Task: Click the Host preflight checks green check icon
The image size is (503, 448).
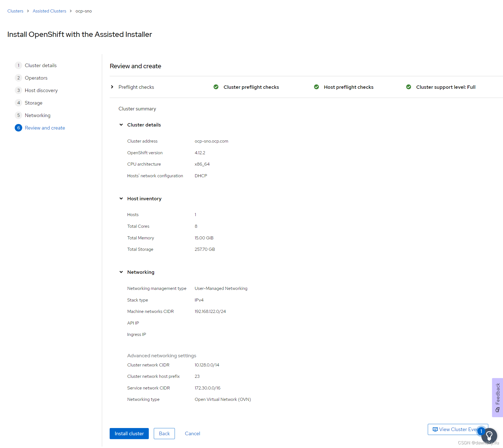Action: pyautogui.click(x=316, y=87)
